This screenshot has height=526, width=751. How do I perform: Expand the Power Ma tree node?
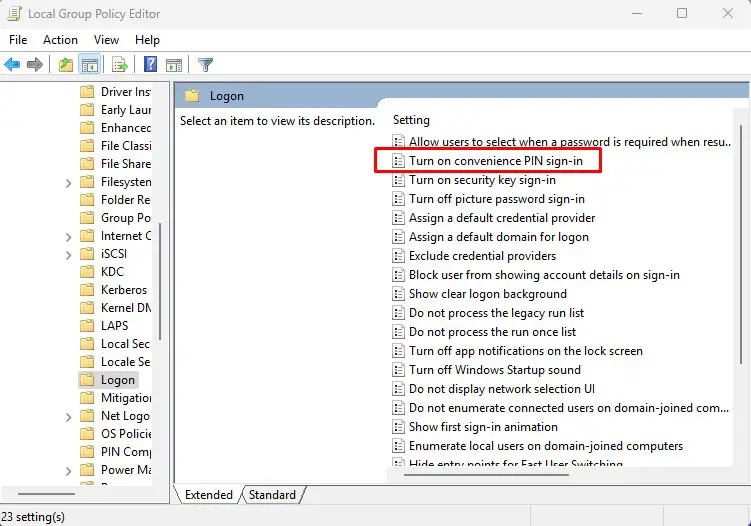(x=68, y=471)
